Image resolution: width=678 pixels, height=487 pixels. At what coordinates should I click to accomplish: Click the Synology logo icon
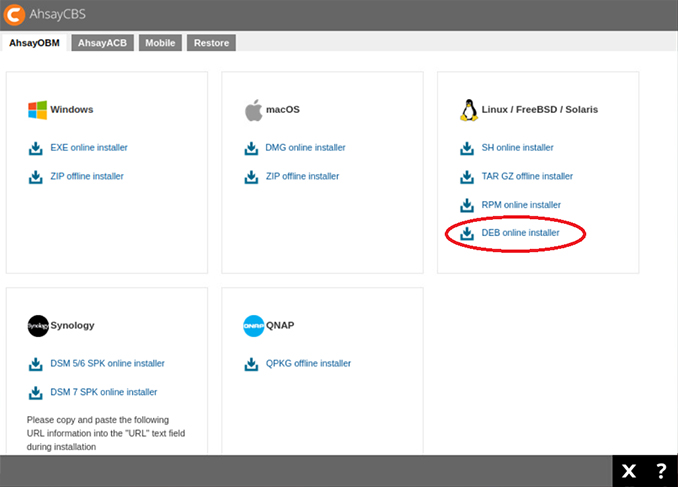point(38,326)
